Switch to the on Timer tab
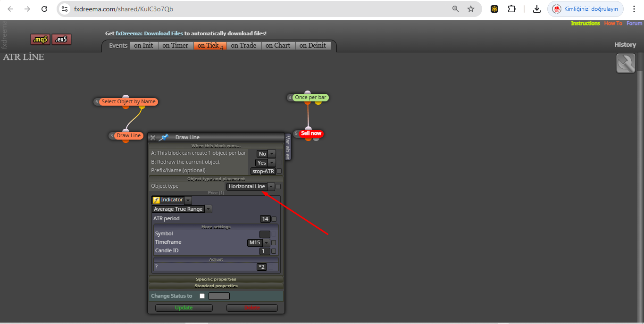The width and height of the screenshot is (644, 324). point(175,46)
